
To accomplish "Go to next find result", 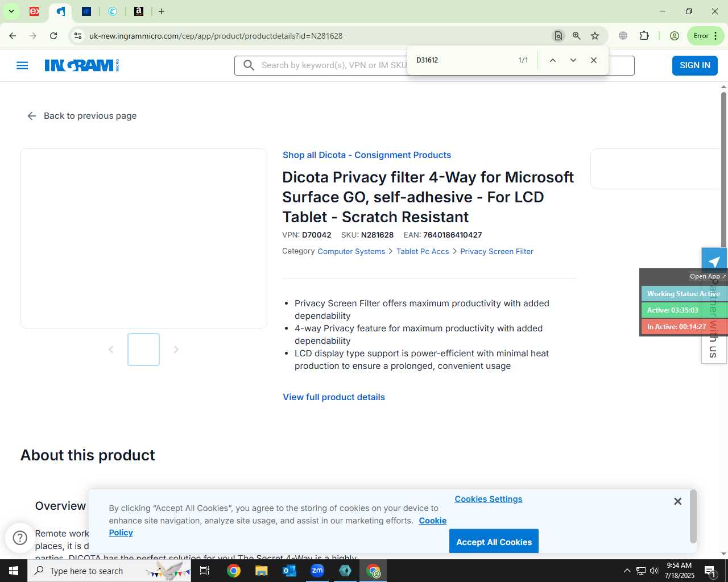I will click(x=573, y=60).
